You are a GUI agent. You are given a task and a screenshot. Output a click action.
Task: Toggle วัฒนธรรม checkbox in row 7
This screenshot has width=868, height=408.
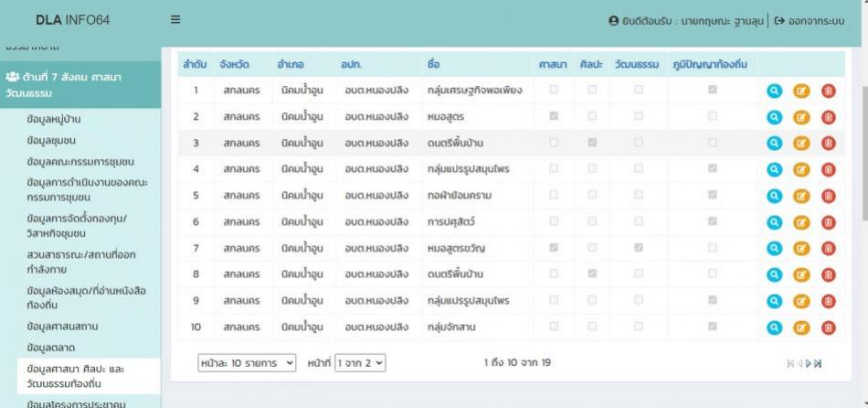pyautogui.click(x=639, y=248)
